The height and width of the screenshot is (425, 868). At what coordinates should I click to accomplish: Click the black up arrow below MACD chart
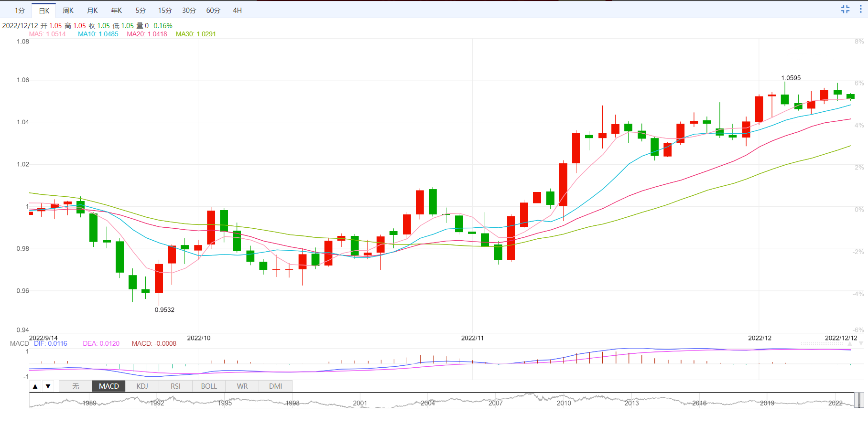coord(35,386)
